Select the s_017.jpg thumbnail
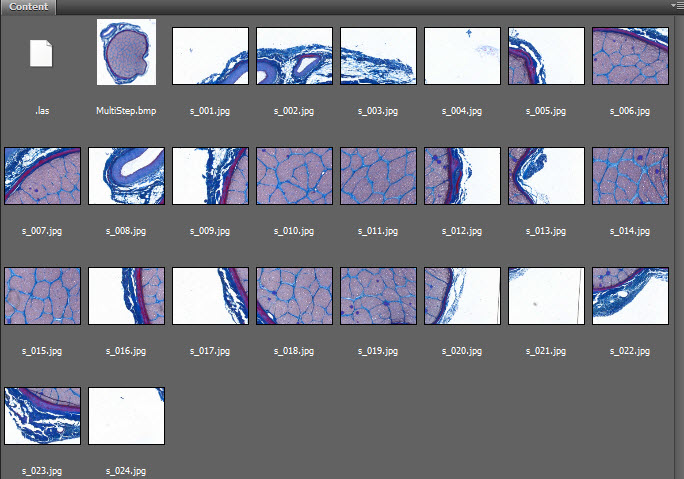 pos(210,296)
